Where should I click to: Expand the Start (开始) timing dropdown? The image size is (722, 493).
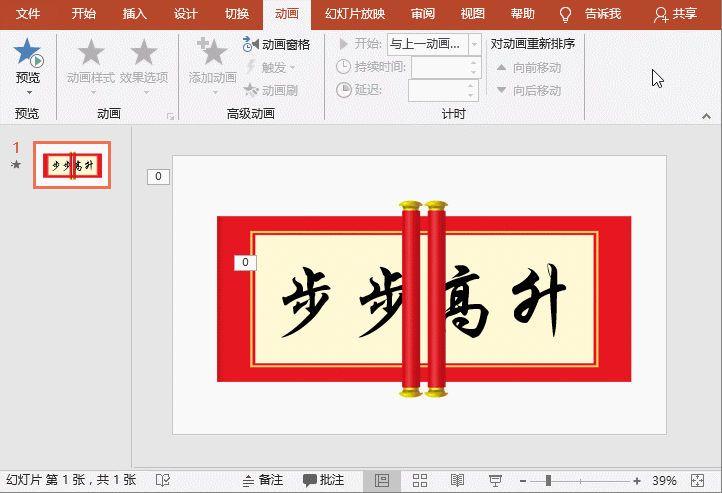click(473, 44)
